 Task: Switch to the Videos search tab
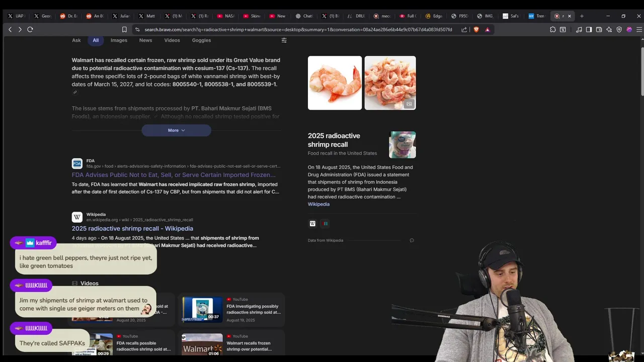(x=172, y=40)
